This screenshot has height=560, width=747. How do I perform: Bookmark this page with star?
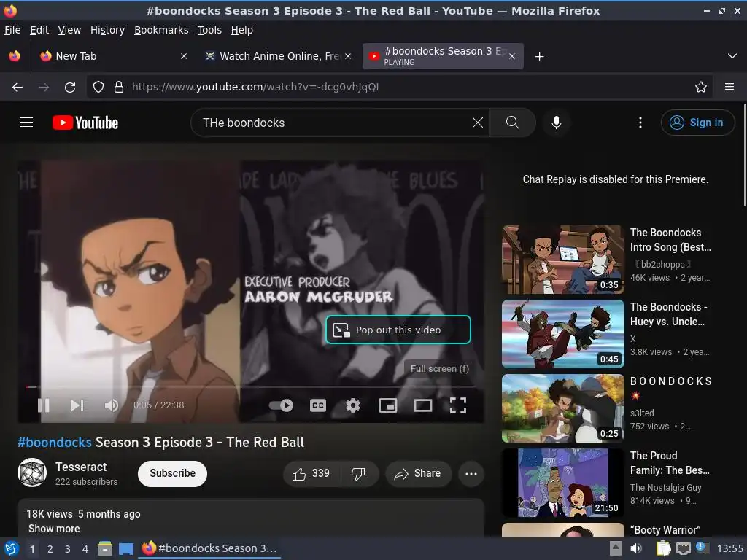tap(701, 87)
